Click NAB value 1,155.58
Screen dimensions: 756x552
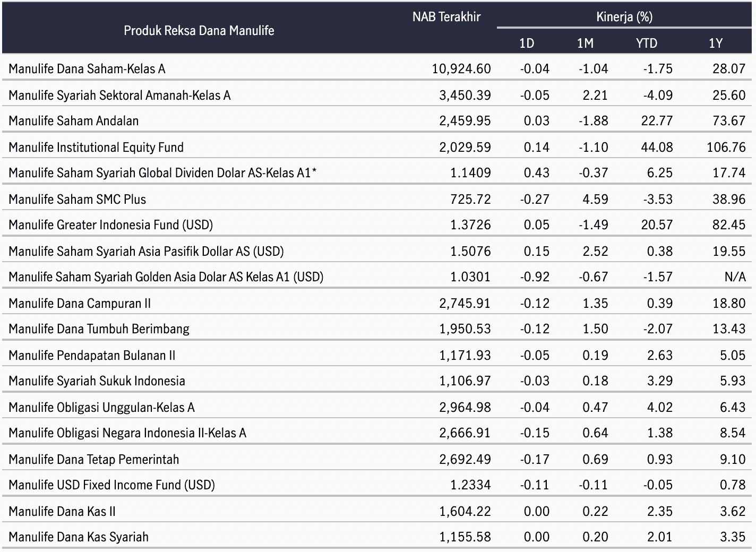point(465,537)
